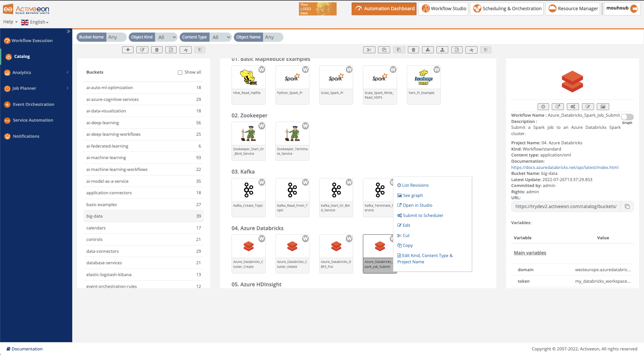
Task: Select Zookeeper_Start_Or_Bind_Service tile
Action: coord(249,141)
